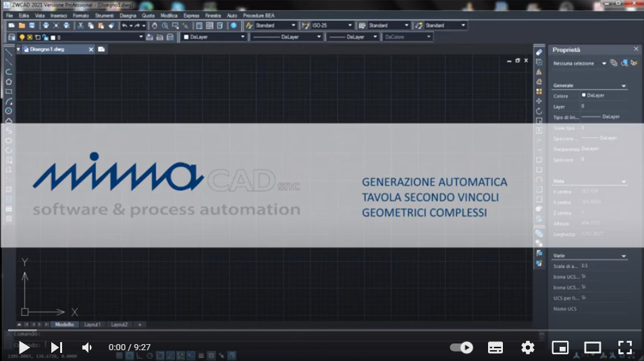Open the layer properties manager
The image size is (644, 361).
point(11,37)
